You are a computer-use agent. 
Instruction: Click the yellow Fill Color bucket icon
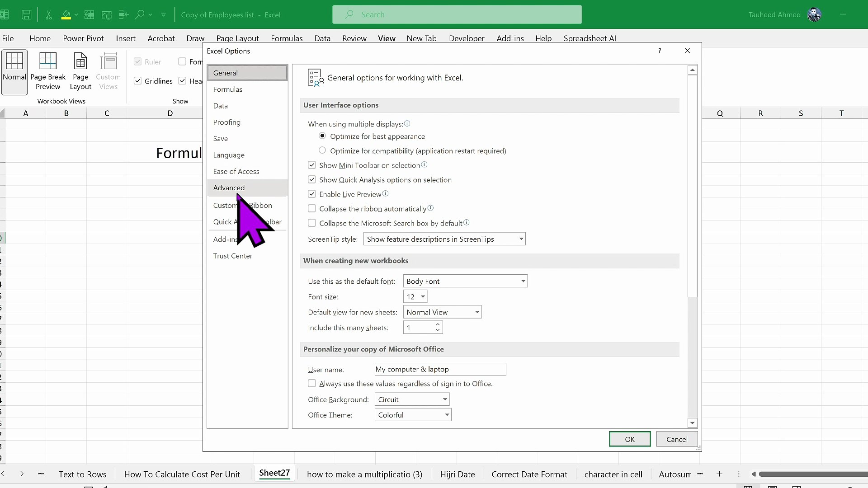tap(66, 14)
